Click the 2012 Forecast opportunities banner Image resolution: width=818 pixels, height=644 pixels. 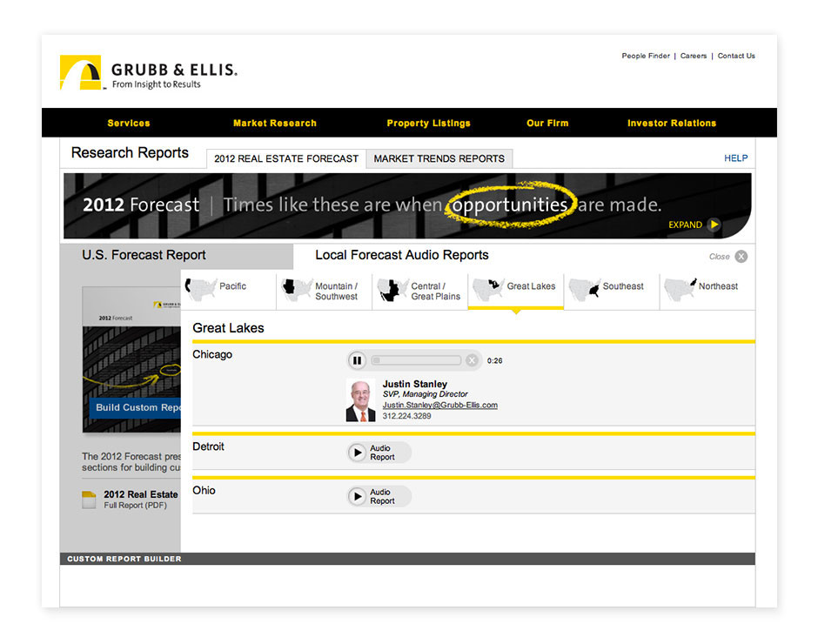(x=407, y=205)
